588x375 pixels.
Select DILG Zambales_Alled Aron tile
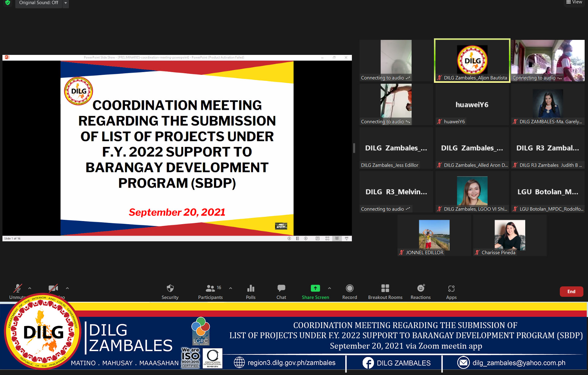tap(472, 148)
